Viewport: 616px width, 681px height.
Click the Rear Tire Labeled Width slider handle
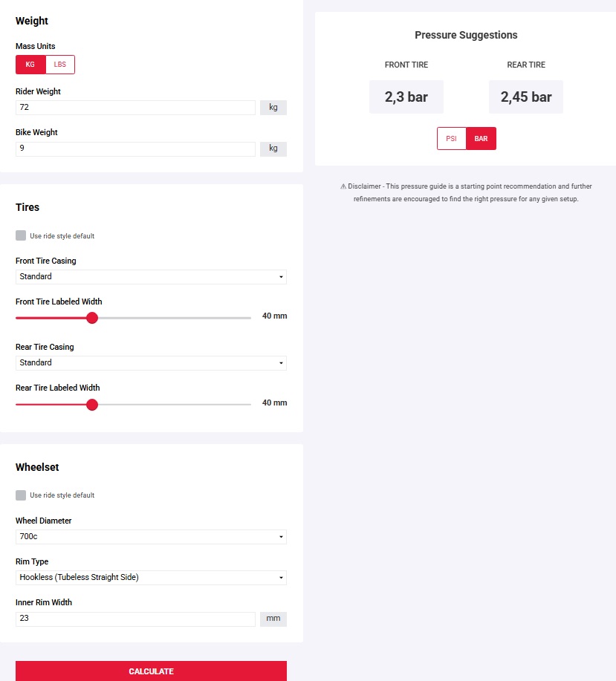pyautogui.click(x=92, y=404)
